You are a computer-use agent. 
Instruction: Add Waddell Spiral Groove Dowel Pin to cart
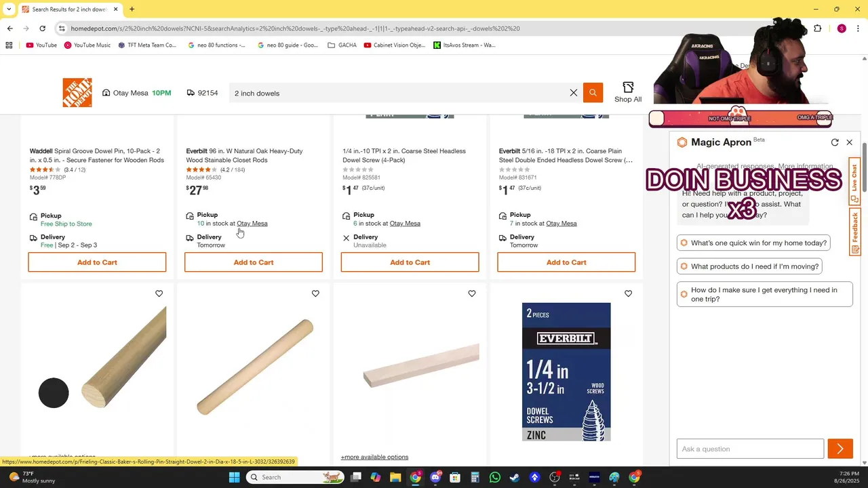point(97,262)
